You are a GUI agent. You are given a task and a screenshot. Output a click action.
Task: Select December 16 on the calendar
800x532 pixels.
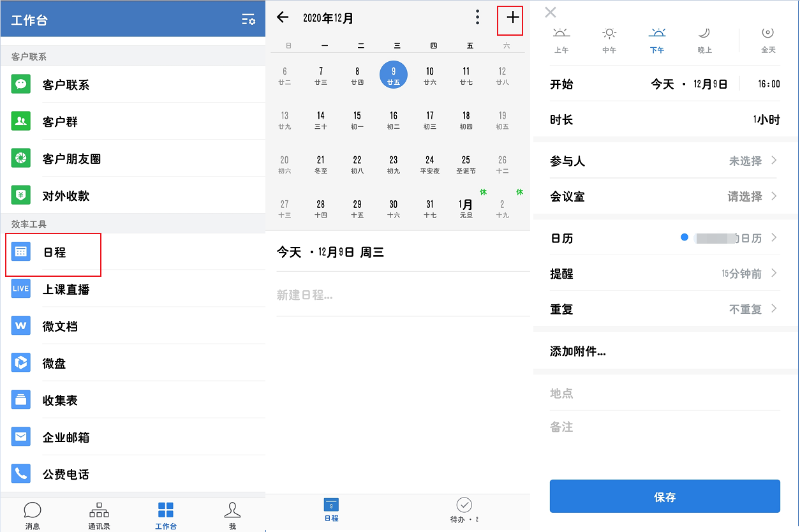394,120
